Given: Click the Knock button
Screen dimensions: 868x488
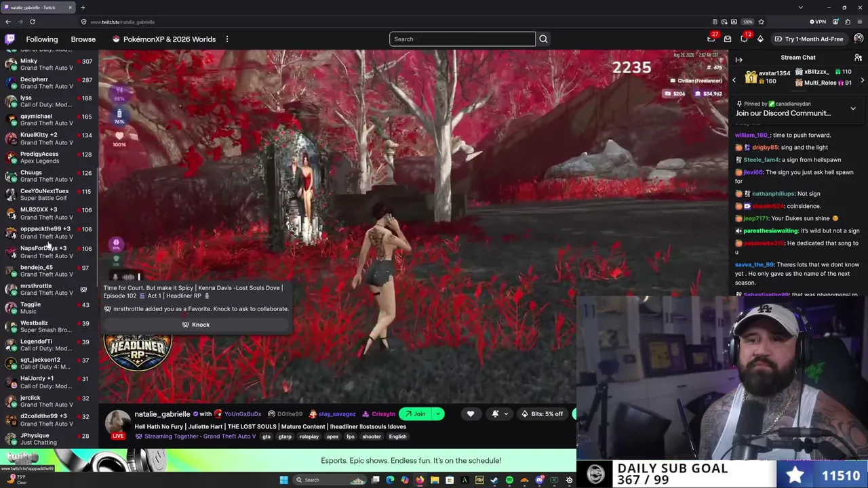Looking at the screenshot, I should (196, 325).
